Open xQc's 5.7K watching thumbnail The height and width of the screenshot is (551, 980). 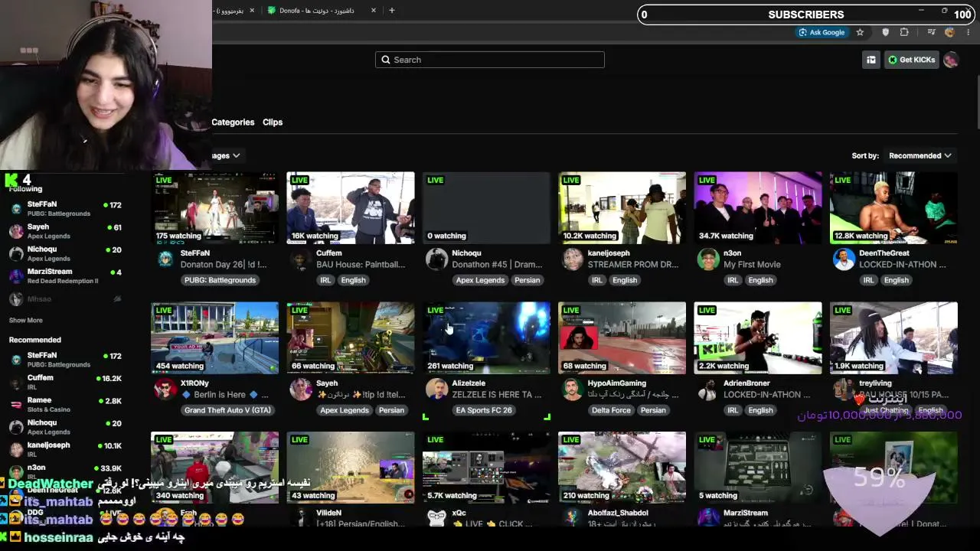486,468
